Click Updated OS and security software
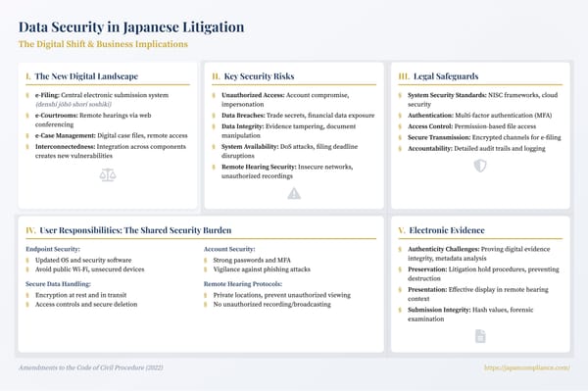The width and height of the screenshot is (588, 391). 83,260
